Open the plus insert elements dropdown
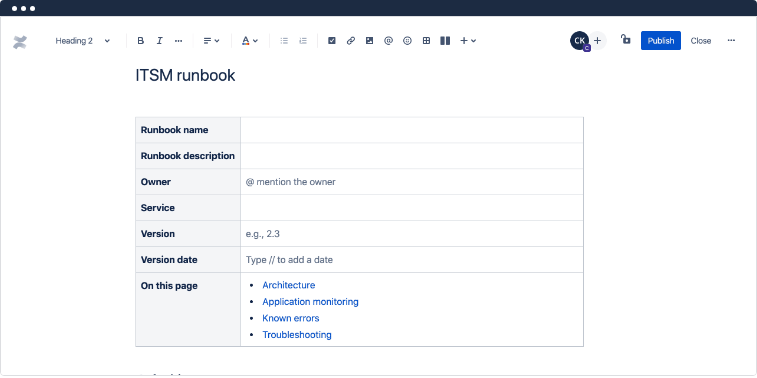 (468, 41)
